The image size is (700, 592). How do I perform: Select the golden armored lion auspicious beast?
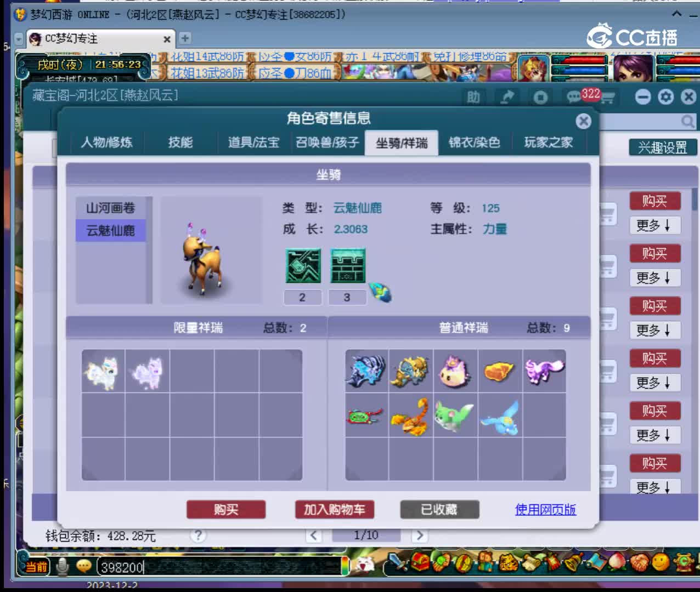411,372
